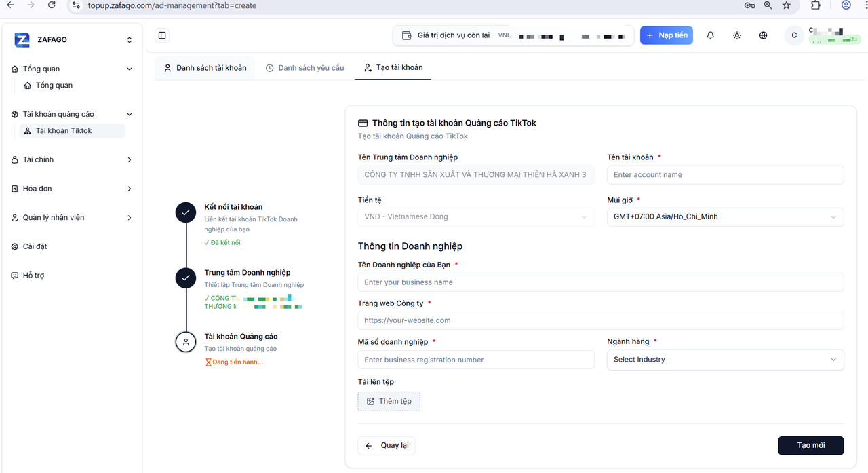Open language globe icon

click(x=764, y=35)
